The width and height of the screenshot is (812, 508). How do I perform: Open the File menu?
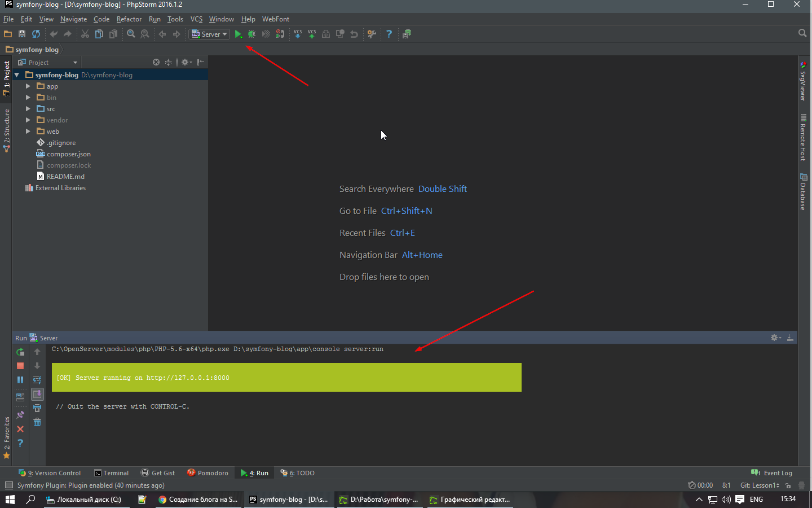point(8,19)
